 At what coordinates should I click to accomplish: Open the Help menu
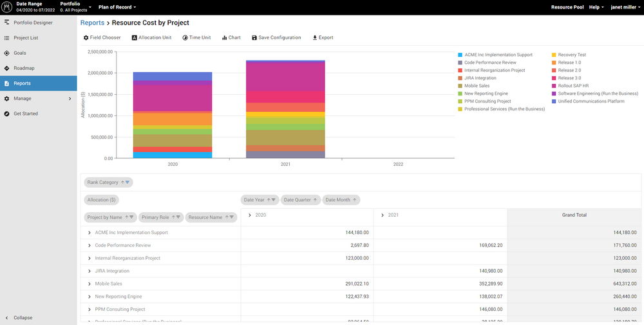[596, 7]
